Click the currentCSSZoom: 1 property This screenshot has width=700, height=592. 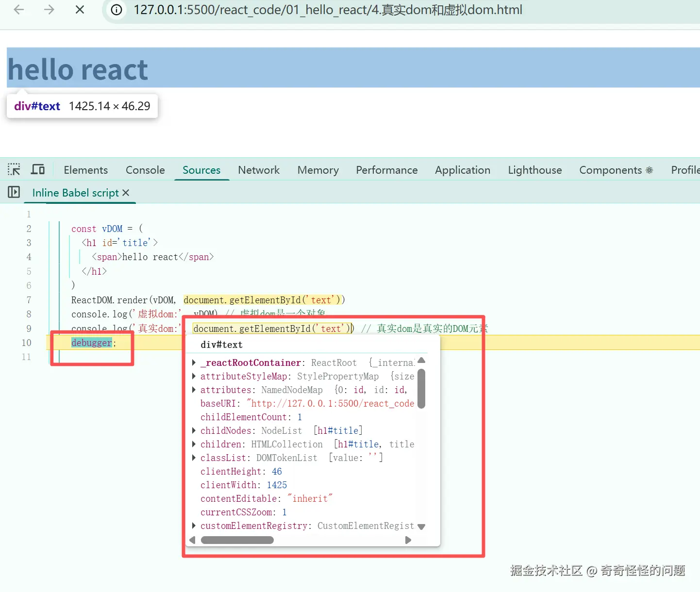click(244, 512)
